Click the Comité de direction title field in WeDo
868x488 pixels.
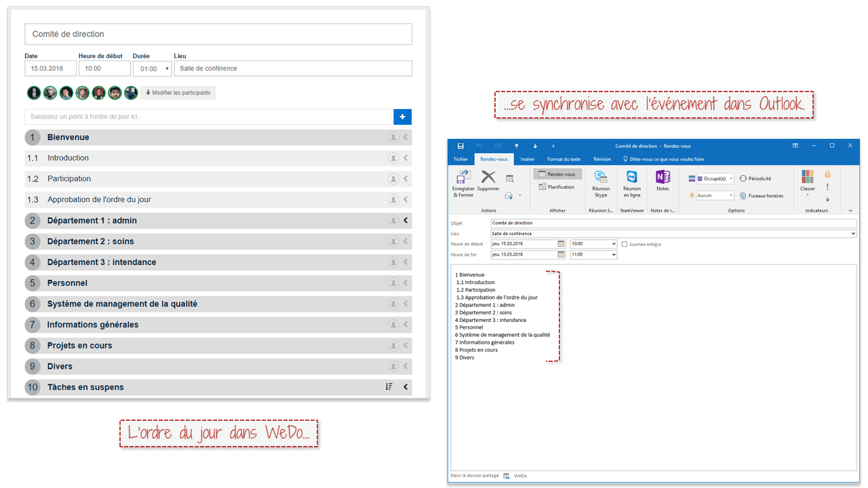218,34
